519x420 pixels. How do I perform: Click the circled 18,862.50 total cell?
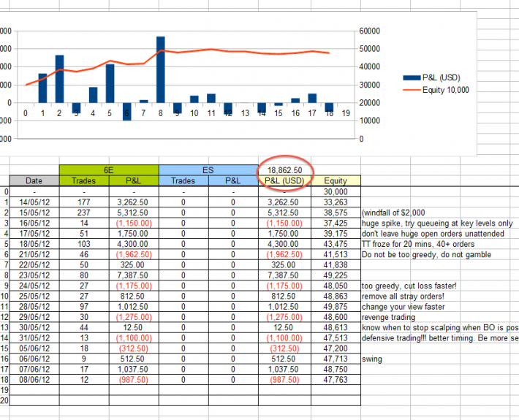point(284,169)
